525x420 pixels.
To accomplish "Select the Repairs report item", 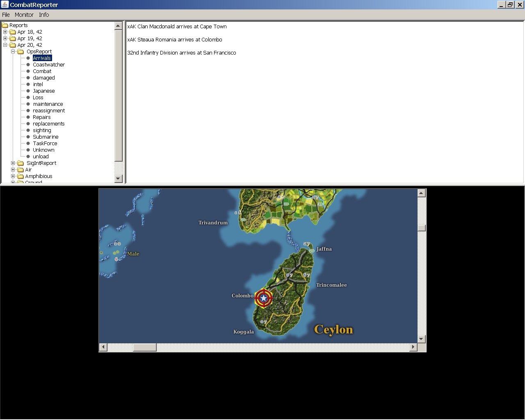I will (41, 117).
